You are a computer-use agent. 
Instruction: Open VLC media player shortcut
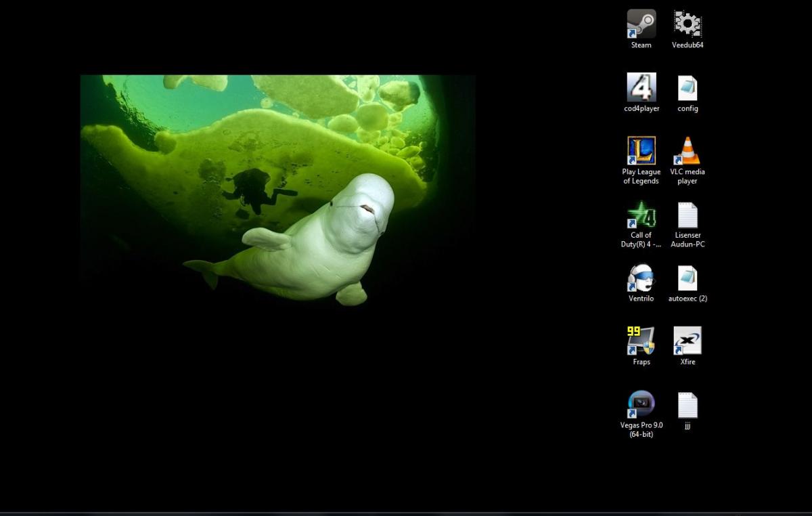(687, 150)
